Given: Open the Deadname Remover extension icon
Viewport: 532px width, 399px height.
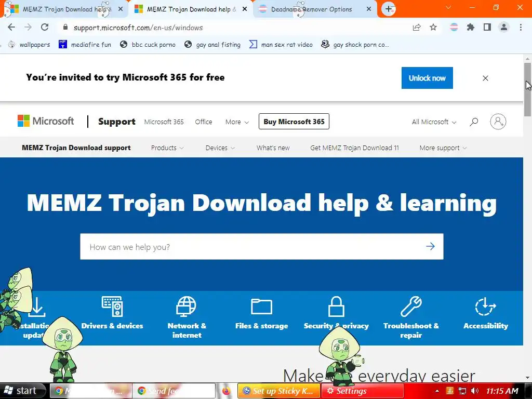Looking at the screenshot, I should (x=454, y=27).
